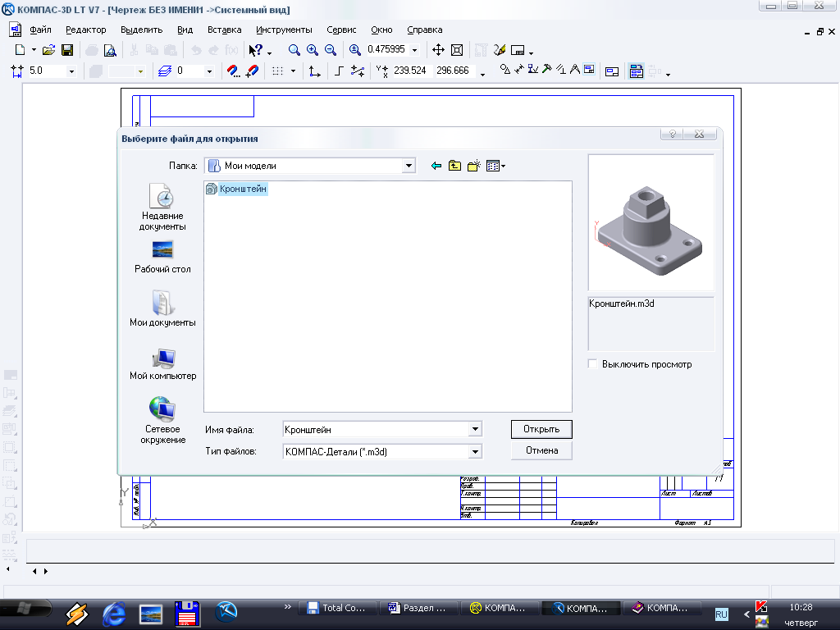
Task: Open the Вставка menu
Action: pyautogui.click(x=225, y=30)
